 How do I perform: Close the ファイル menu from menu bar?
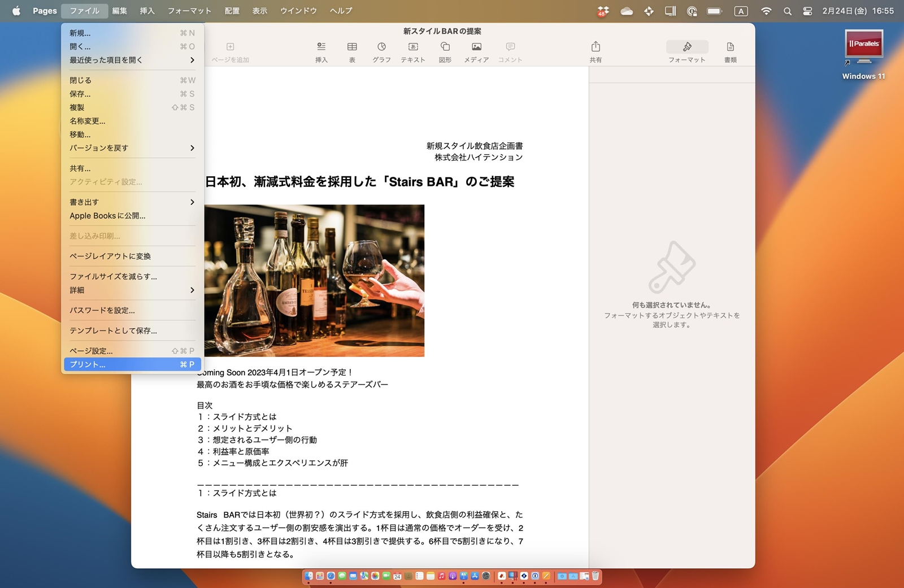[x=85, y=11]
